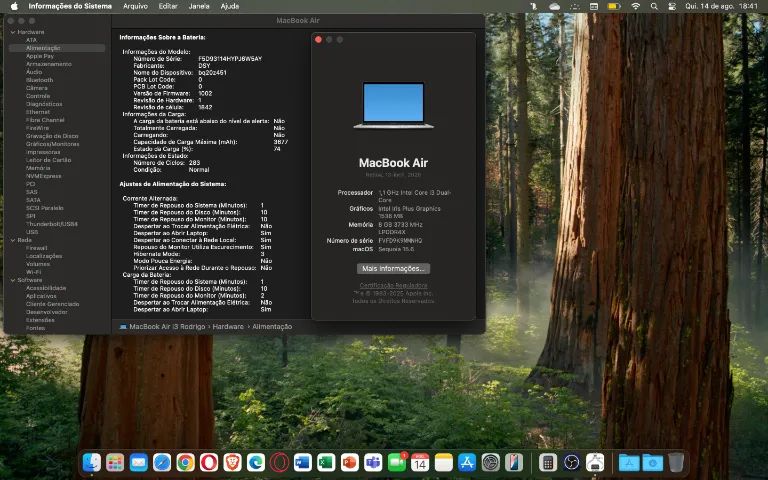Image resolution: width=768 pixels, height=480 pixels.
Task: Select Gráficos/Monitores in the sidebar
Action: click(52, 144)
